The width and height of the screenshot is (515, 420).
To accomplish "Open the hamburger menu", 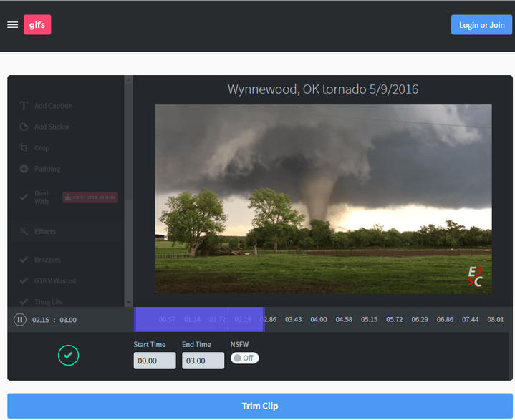I will (12, 25).
